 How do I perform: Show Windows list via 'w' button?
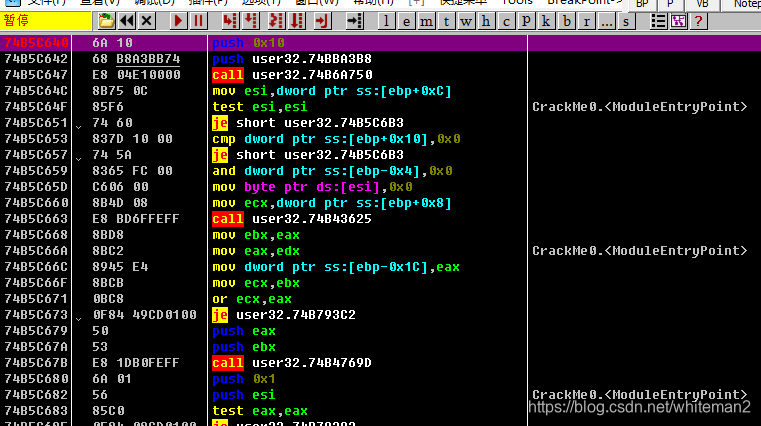[x=466, y=21]
